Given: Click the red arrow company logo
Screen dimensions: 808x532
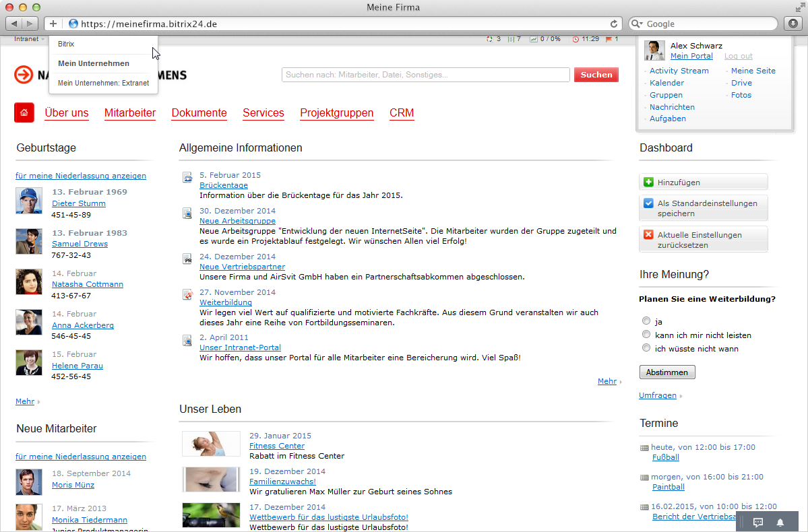Looking at the screenshot, I should click(23, 75).
